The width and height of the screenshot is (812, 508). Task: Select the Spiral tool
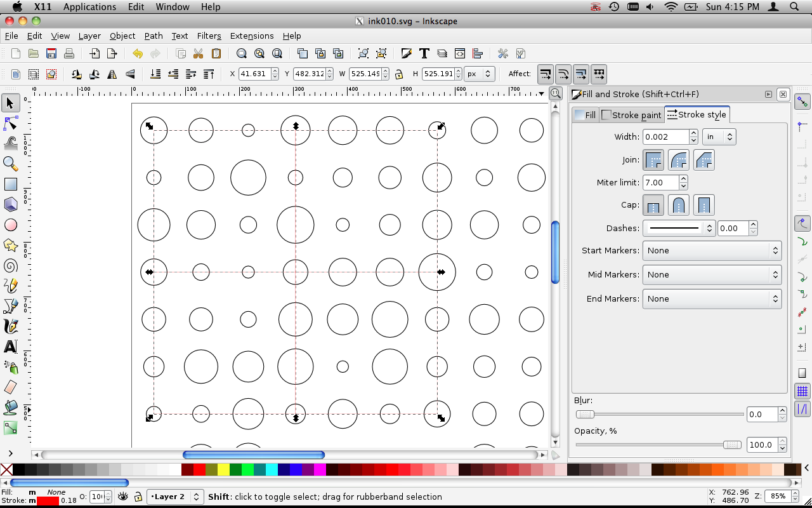[x=11, y=265]
